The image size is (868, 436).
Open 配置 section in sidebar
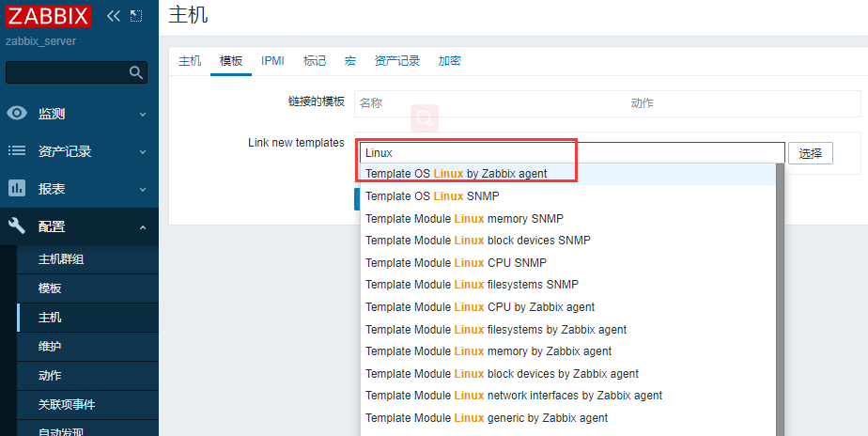pos(79,226)
